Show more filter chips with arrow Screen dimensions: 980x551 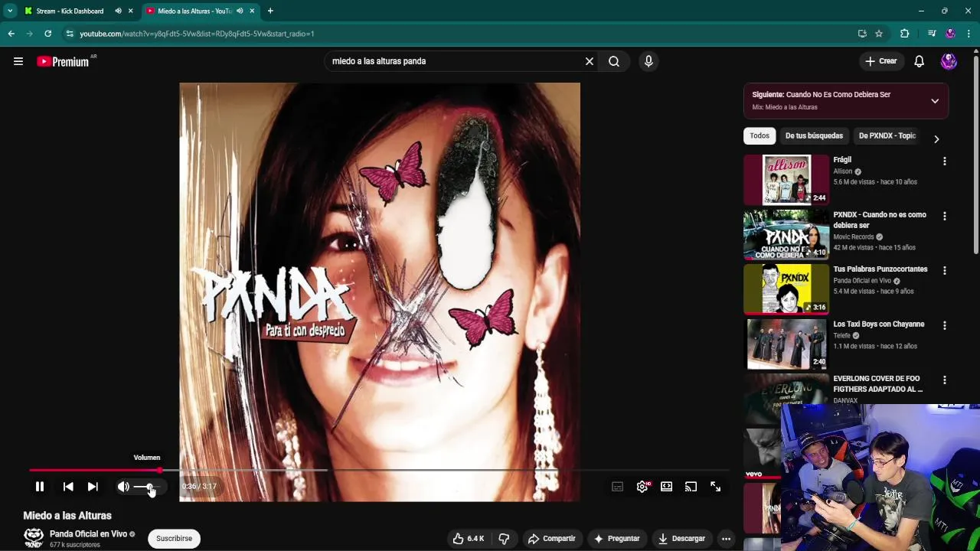coord(936,139)
